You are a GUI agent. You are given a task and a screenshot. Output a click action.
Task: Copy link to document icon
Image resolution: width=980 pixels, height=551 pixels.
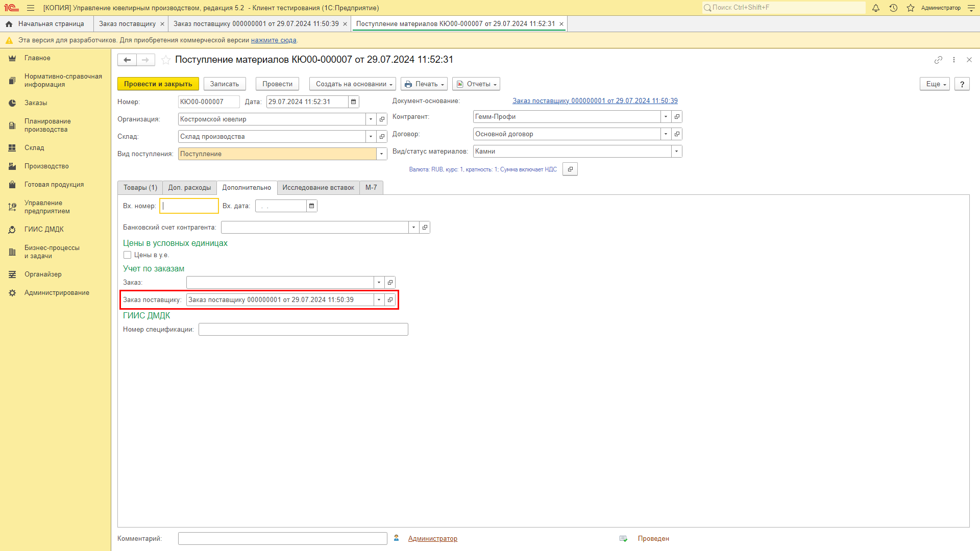tap(938, 60)
